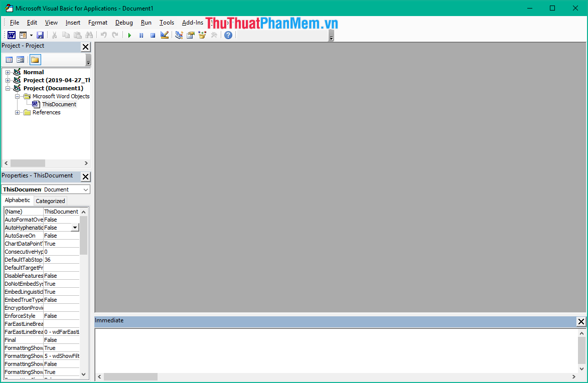Image resolution: width=588 pixels, height=383 pixels.
Task: Click the Immediate window horizontal scrollbar thumb
Action: 130,376
